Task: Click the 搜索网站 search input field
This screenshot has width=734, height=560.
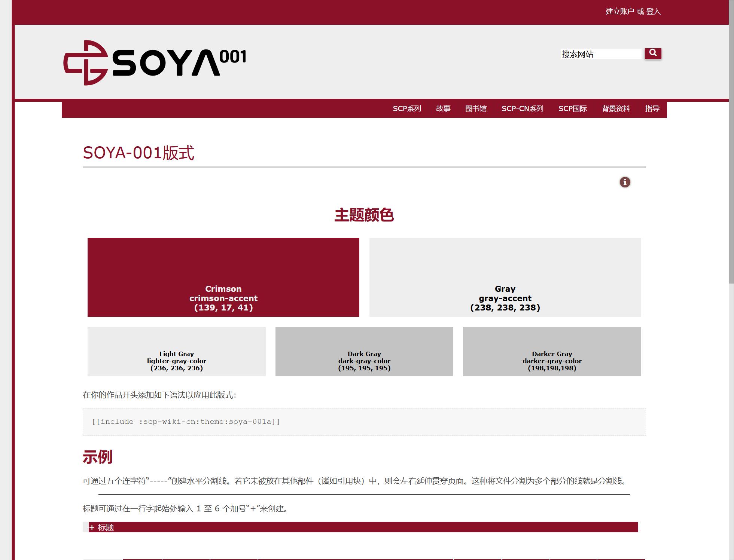Action: tap(599, 53)
